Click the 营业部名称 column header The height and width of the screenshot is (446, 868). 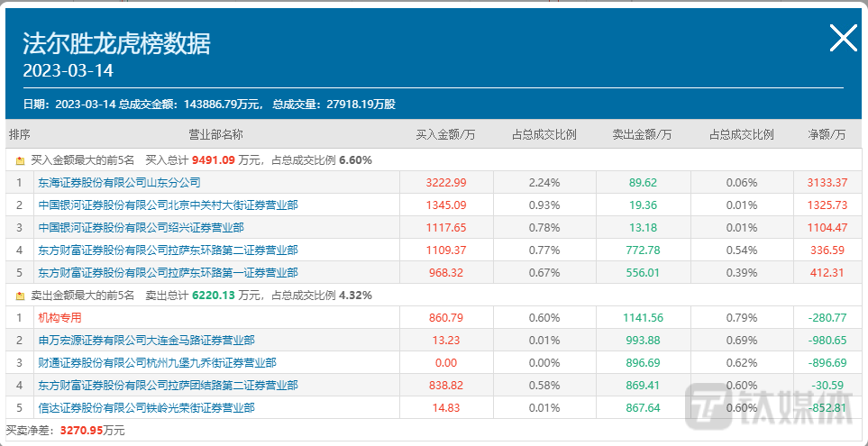pos(215,134)
